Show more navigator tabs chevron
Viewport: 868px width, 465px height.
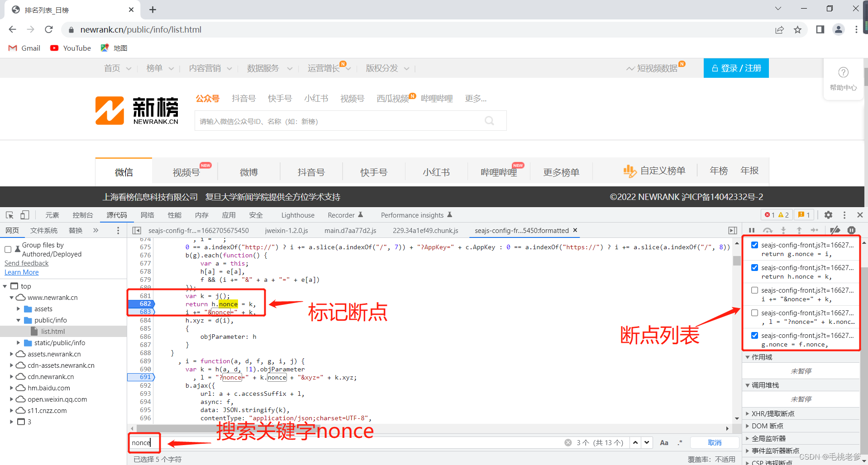pyautogui.click(x=95, y=231)
